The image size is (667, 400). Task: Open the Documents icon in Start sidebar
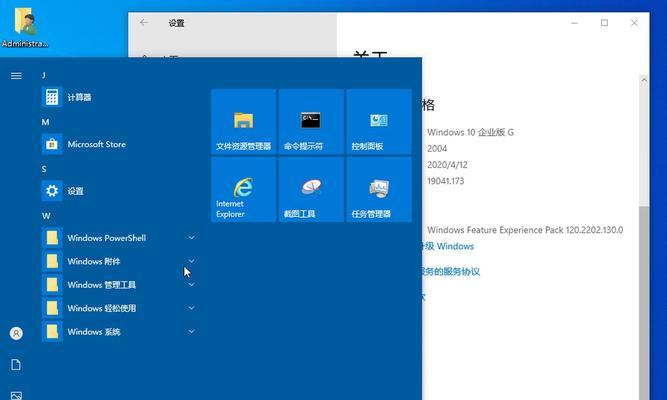click(16, 365)
